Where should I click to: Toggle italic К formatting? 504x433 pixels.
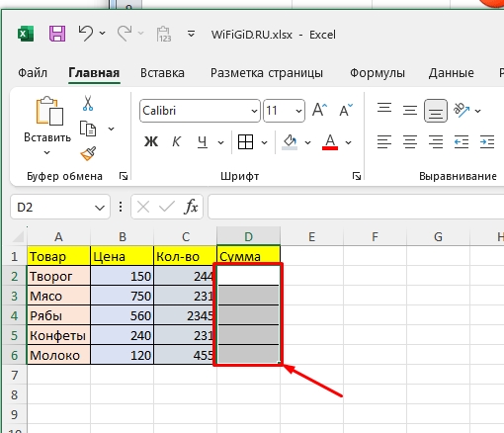(x=176, y=142)
